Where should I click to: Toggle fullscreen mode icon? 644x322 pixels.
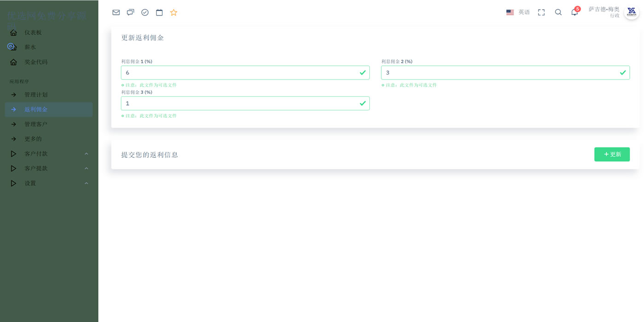coord(541,12)
